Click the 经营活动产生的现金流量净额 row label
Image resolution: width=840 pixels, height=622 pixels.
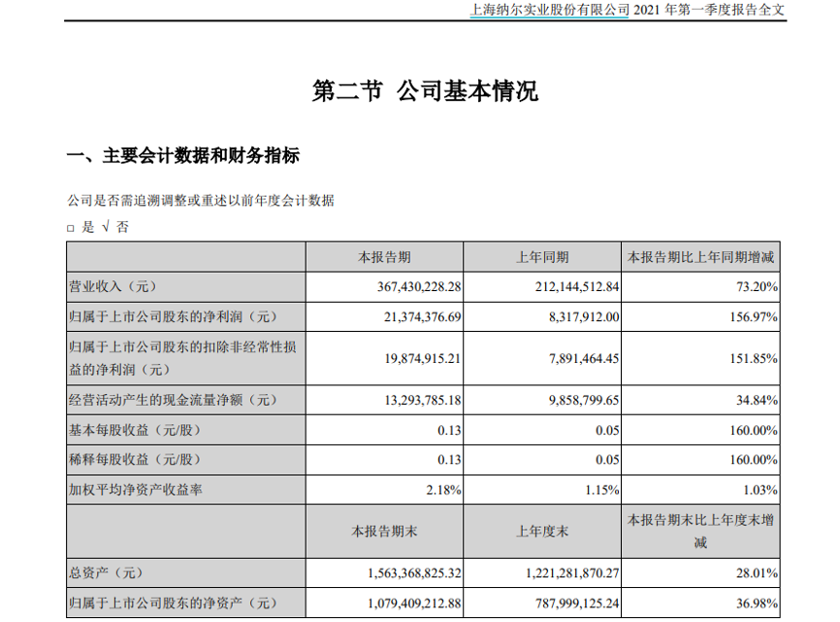point(173,399)
